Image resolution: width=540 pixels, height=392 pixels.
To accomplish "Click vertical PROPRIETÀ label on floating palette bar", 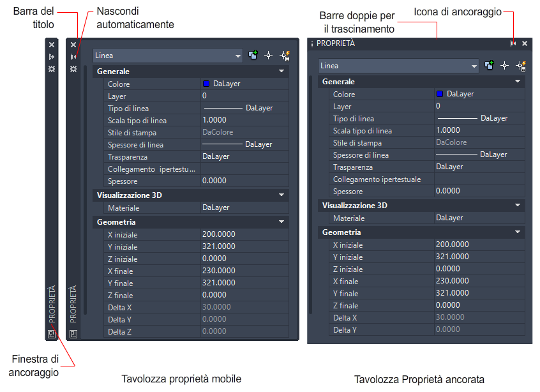I will 73,304.
